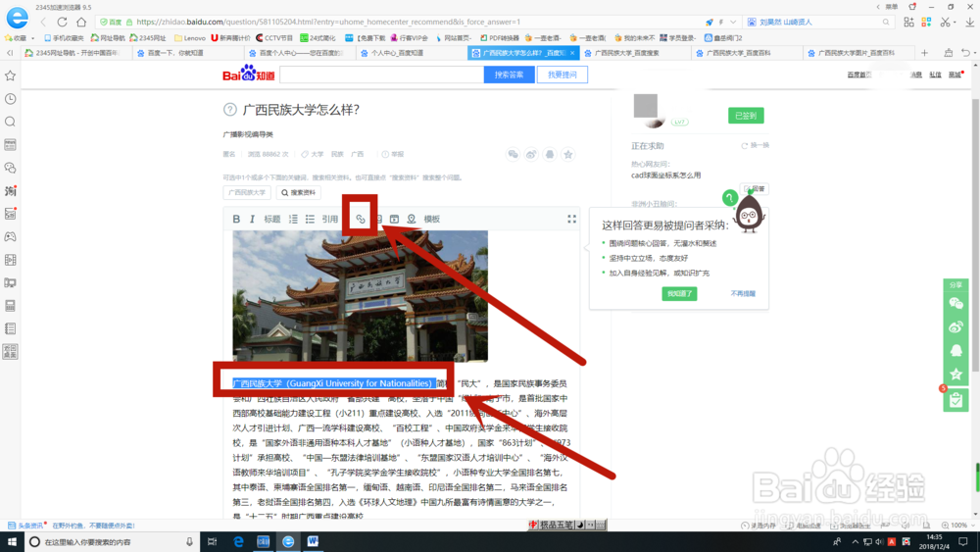Click the 我知道了 button in the tip popup
Viewport: 980px width, 552px height.
(679, 293)
